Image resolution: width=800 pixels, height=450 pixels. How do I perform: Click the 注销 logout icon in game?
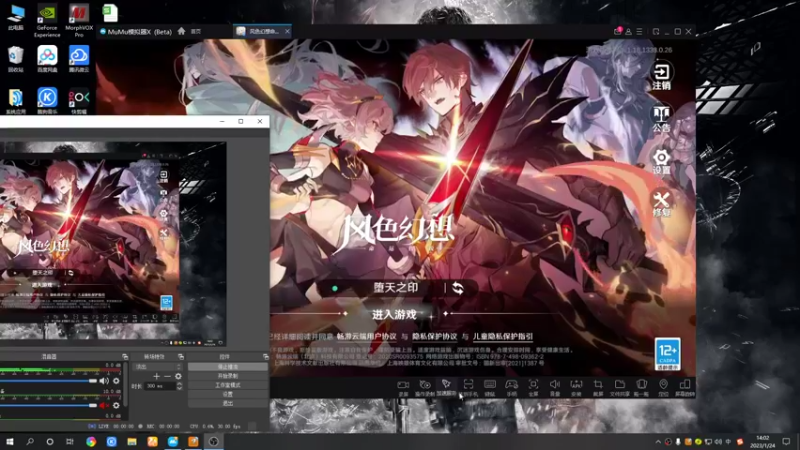pyautogui.click(x=661, y=76)
